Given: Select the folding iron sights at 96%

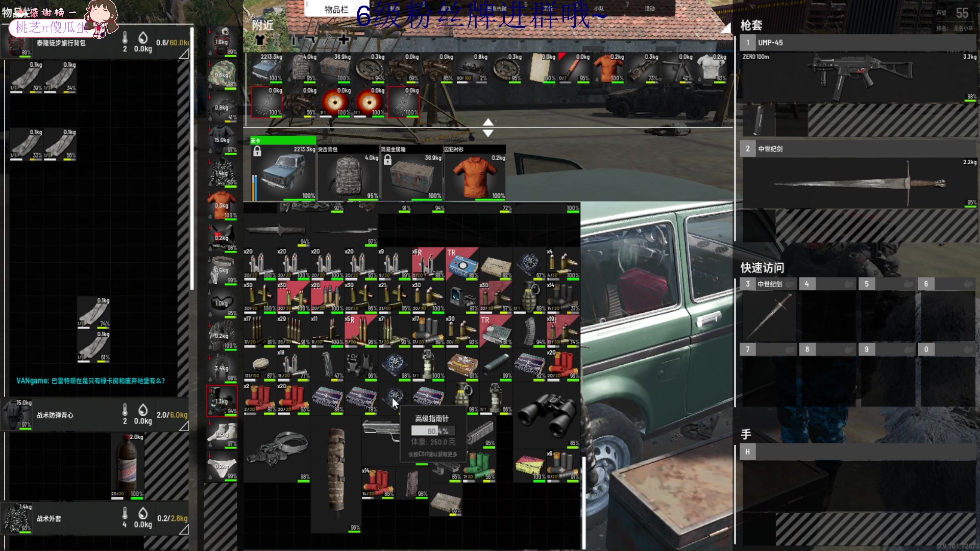Looking at the screenshot, I should [x=361, y=364].
